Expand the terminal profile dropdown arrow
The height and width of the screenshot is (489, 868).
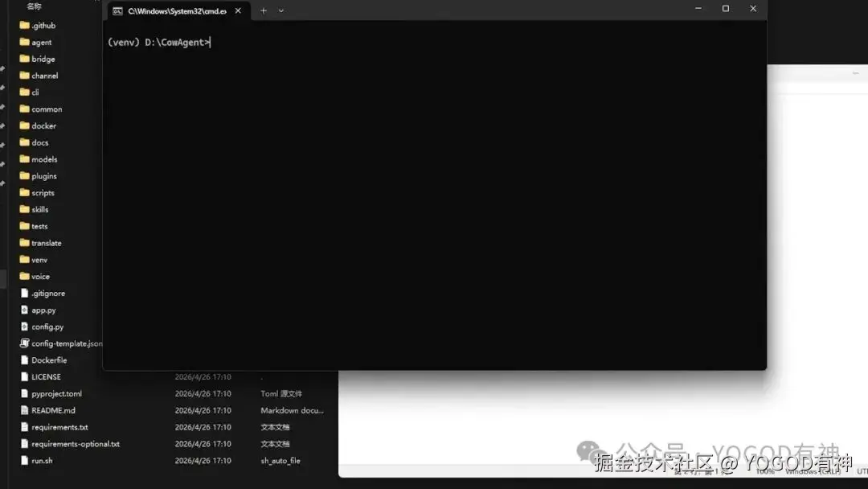281,10
